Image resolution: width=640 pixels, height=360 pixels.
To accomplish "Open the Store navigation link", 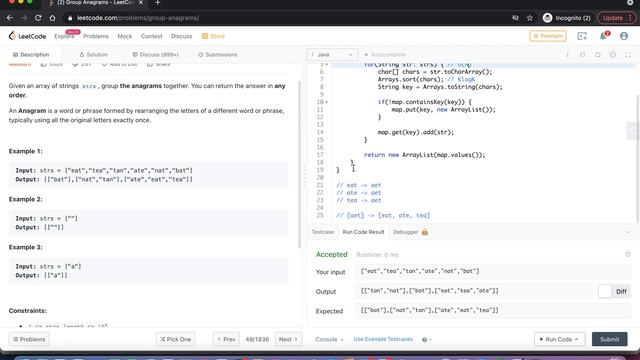I will tap(213, 36).
